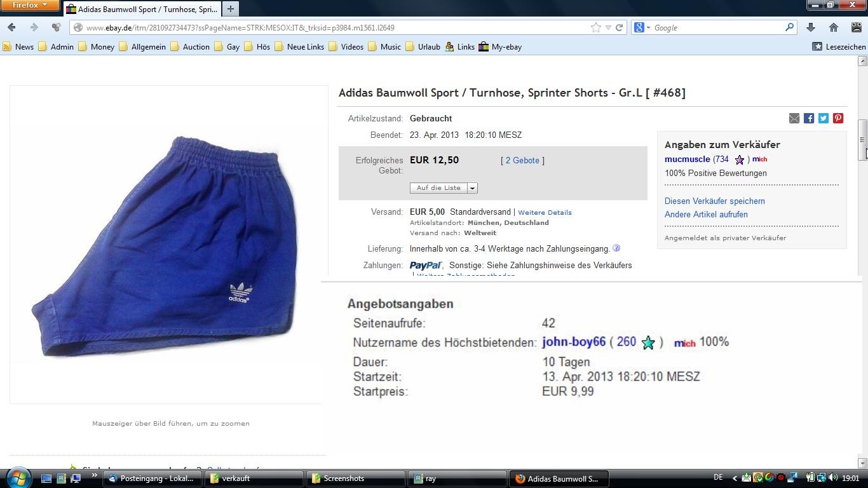Share listing on Twitter icon
This screenshot has height=488, width=868.
[x=824, y=118]
